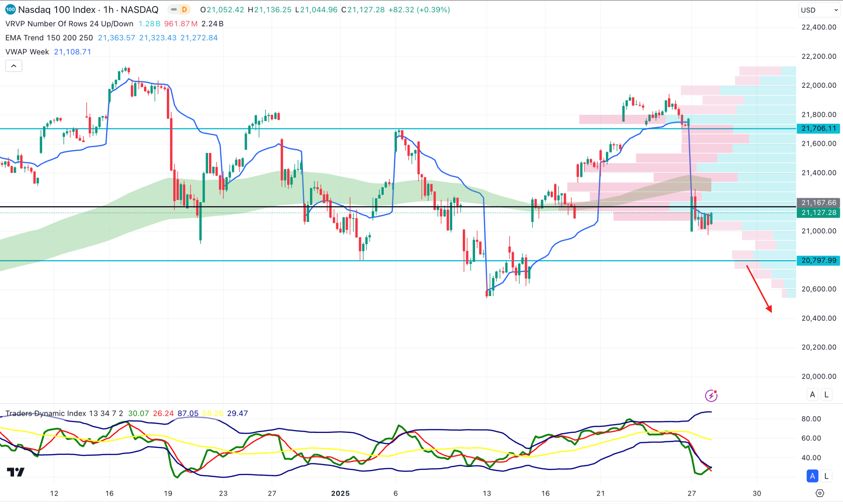Click the delayed data D badge
The image size is (843, 504).
point(184,10)
